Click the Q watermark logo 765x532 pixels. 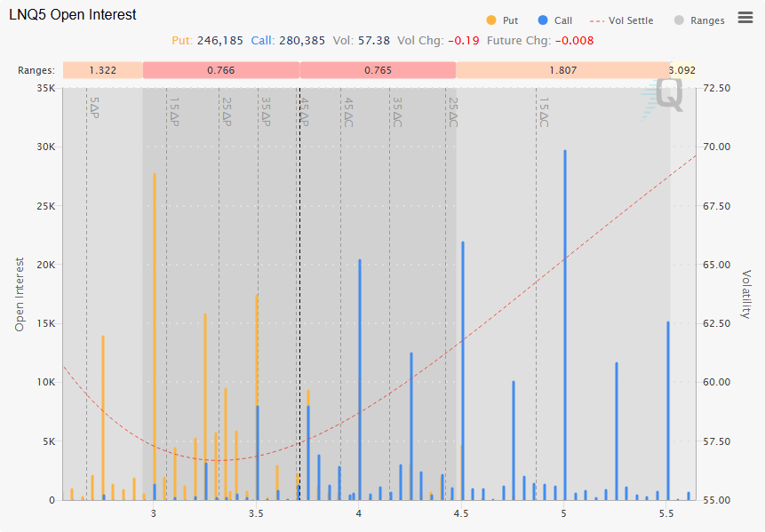tap(669, 95)
